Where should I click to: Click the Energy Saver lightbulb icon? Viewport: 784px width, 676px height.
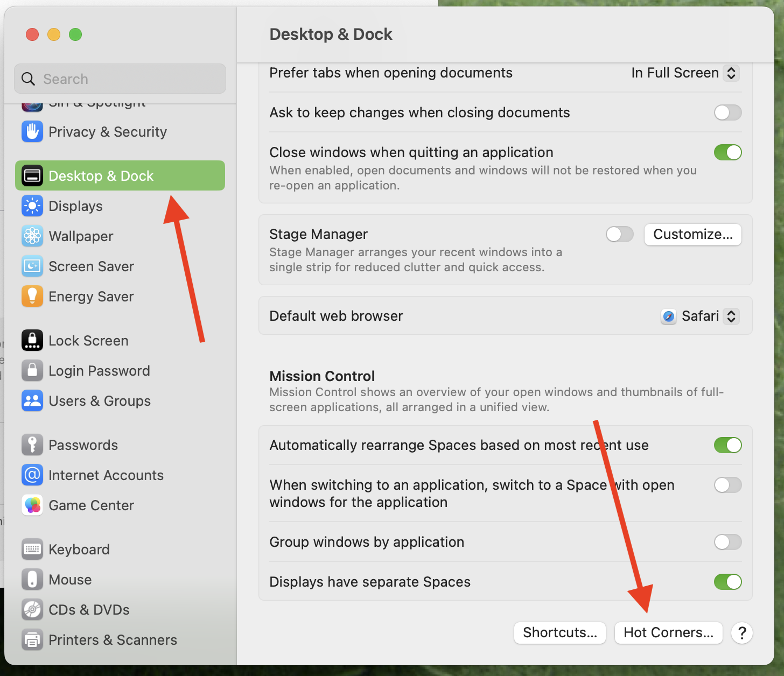(32, 297)
